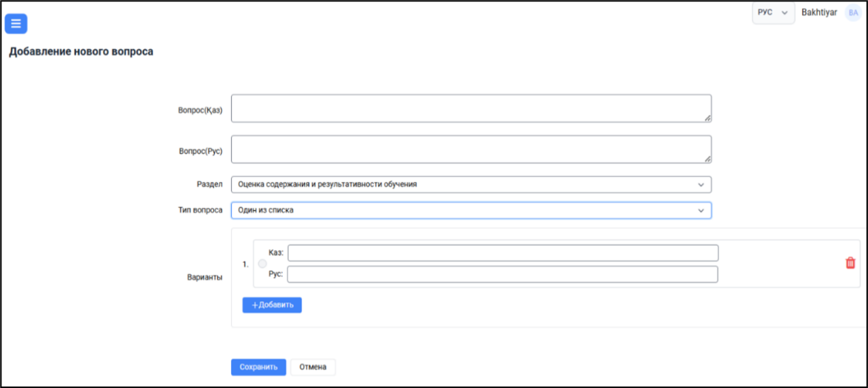Click the Отмена button
The width and height of the screenshot is (868, 388).
(x=313, y=367)
